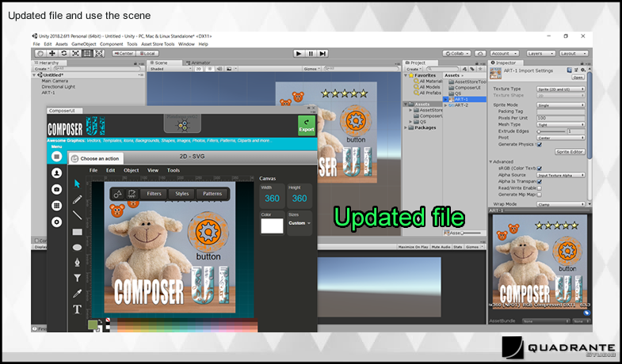Open the Mesh Type dropdown

(x=561, y=124)
